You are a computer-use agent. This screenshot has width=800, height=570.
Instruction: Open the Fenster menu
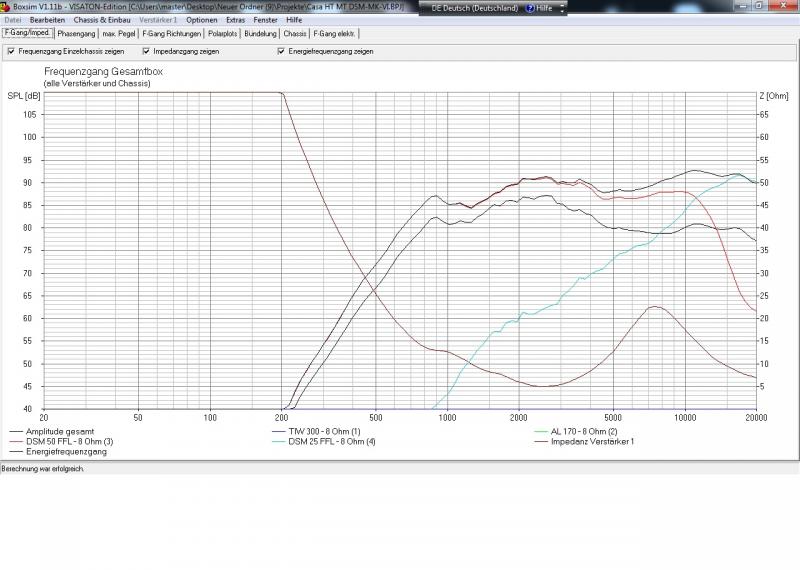click(x=265, y=20)
